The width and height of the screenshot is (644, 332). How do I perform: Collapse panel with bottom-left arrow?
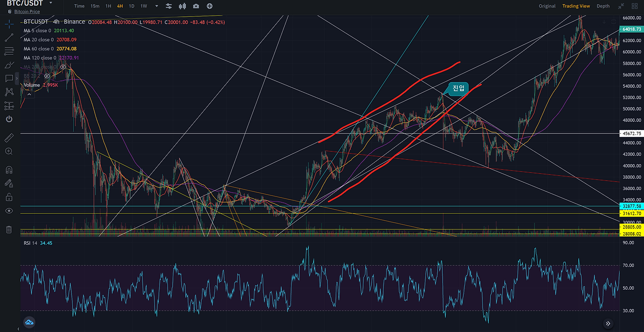[x=18, y=329]
